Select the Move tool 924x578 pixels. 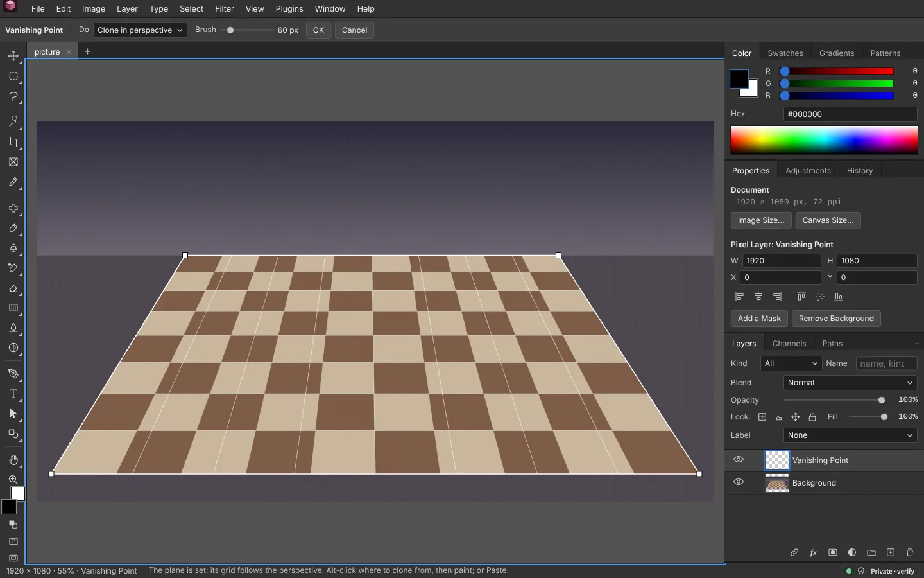[13, 56]
